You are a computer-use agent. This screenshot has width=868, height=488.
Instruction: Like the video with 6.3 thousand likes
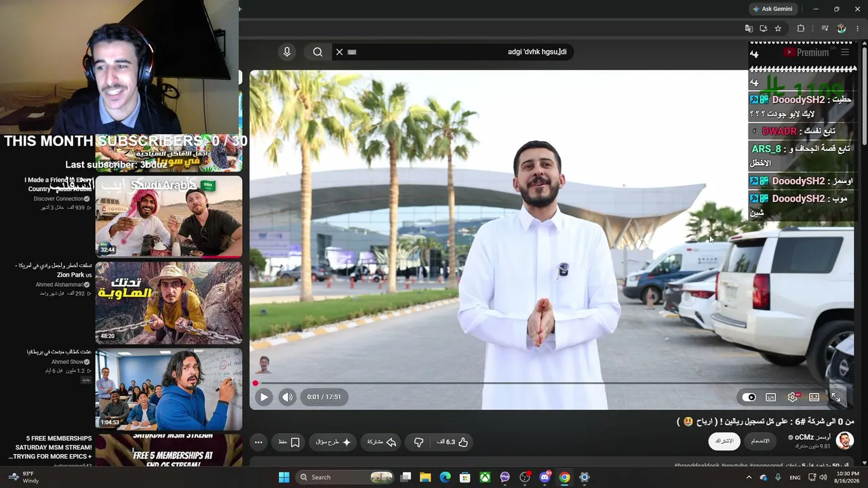click(453, 442)
